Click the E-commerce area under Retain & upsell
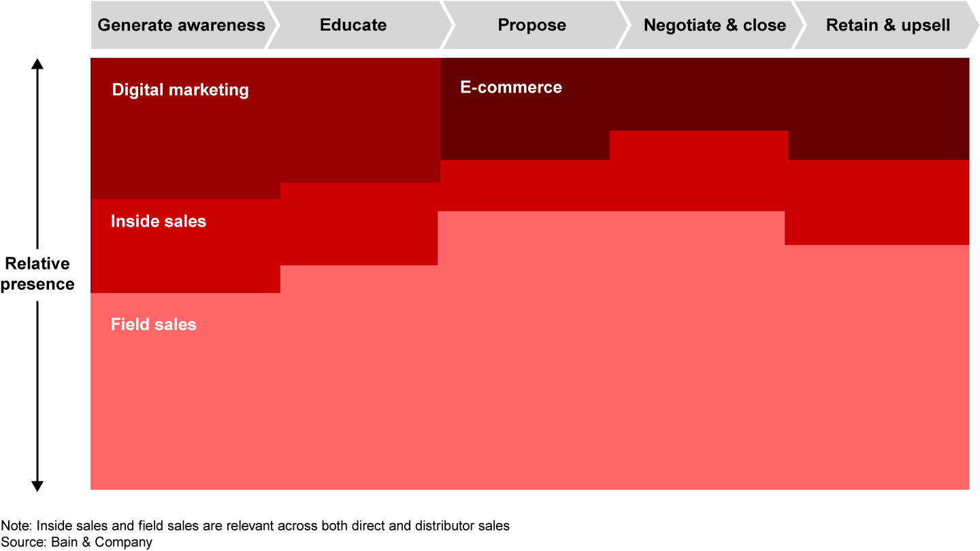The width and height of the screenshot is (980, 551). [878, 109]
